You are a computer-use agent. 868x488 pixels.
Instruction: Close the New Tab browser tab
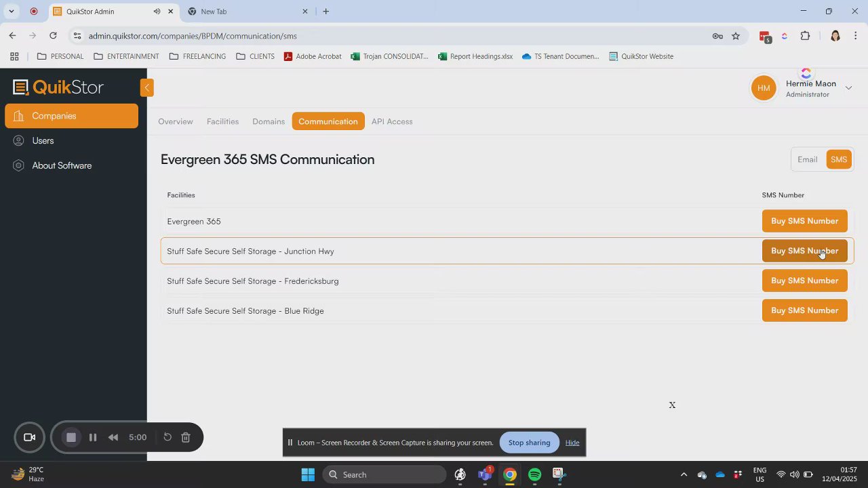tap(305, 12)
